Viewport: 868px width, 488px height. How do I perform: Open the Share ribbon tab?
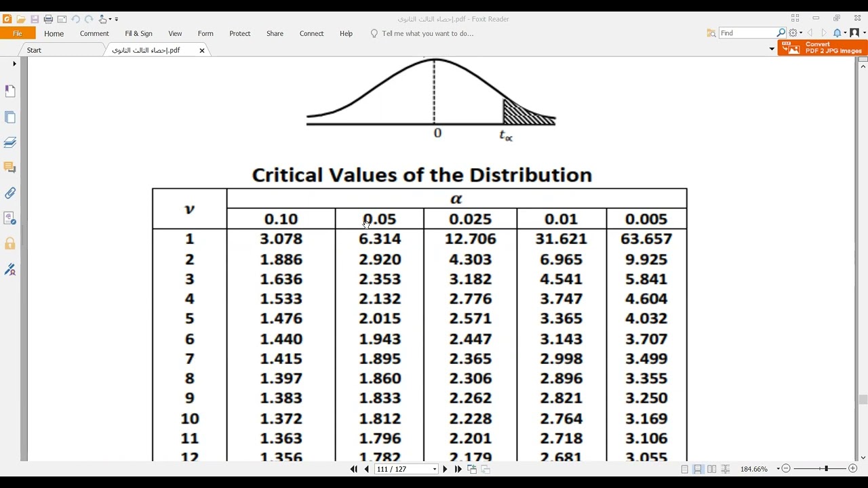click(275, 33)
